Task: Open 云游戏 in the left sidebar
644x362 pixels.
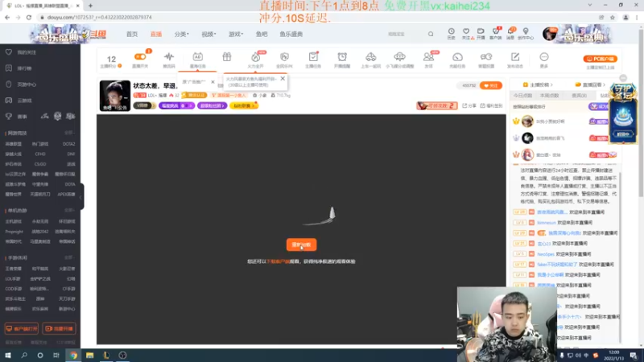Action: coord(25,101)
